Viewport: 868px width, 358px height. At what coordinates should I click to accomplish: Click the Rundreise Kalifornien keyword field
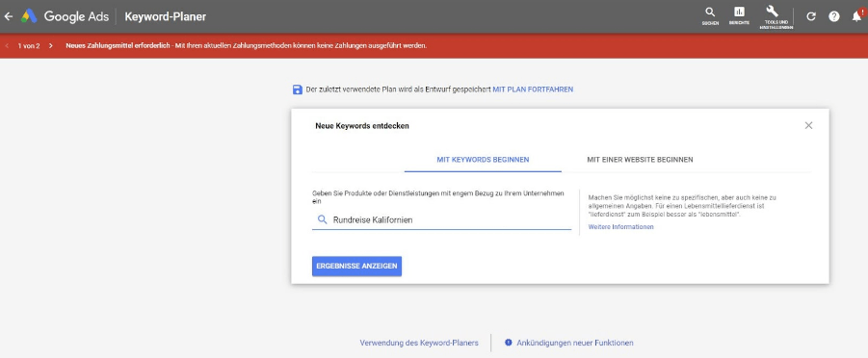[441, 219]
